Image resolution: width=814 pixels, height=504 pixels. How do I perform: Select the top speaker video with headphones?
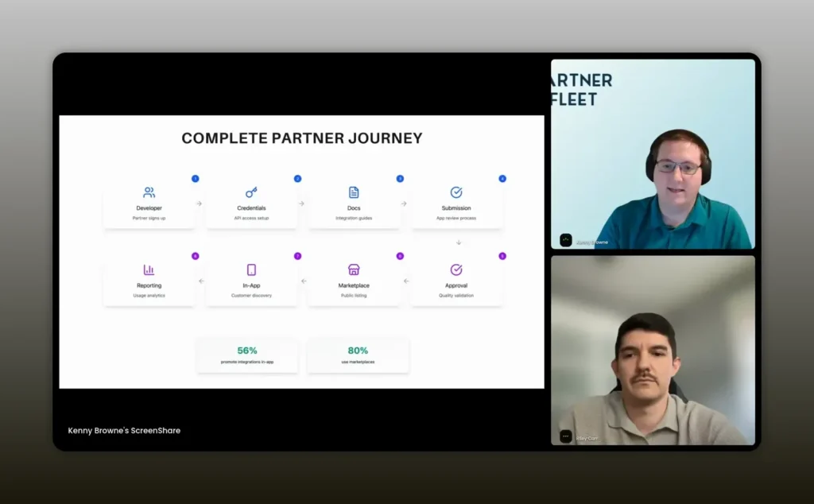[x=653, y=154]
